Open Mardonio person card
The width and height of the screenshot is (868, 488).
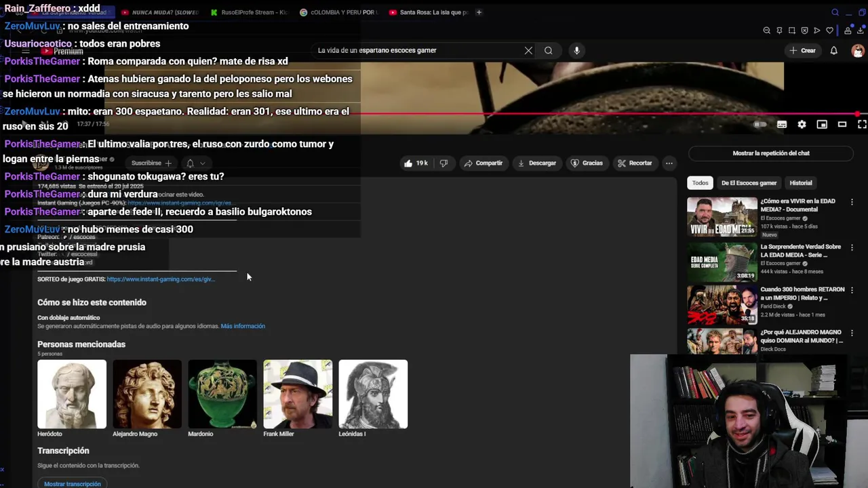click(222, 399)
